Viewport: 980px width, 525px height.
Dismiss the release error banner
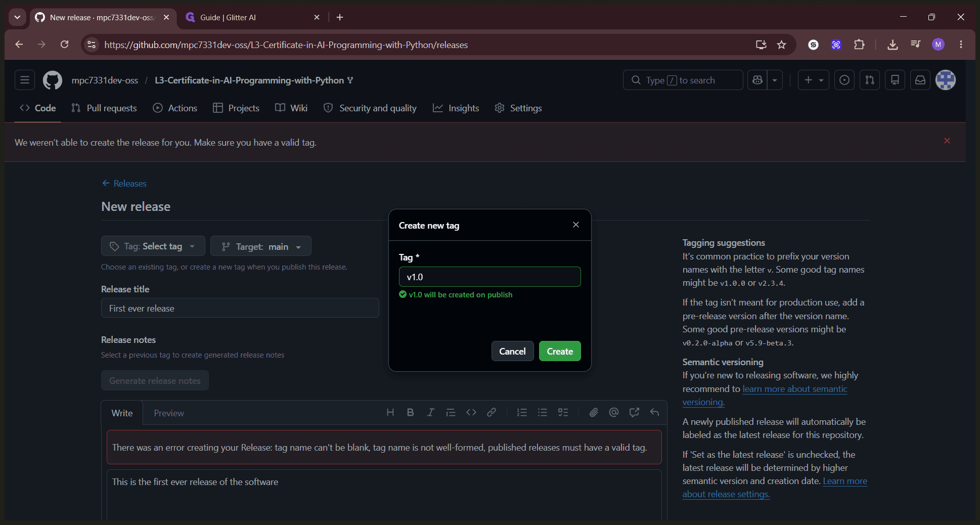point(947,141)
